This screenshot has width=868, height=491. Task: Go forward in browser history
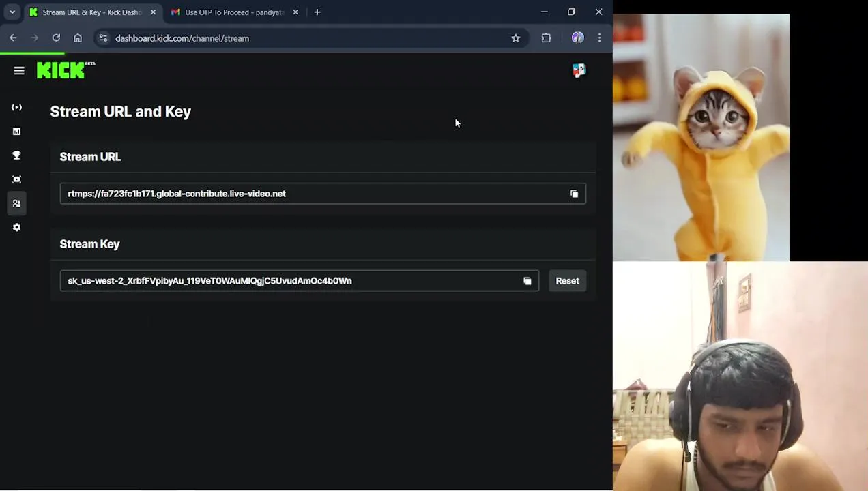[34, 38]
